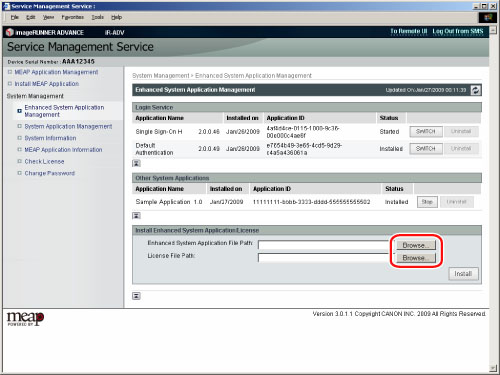Open System Information page
500x375 pixels.
50,138
